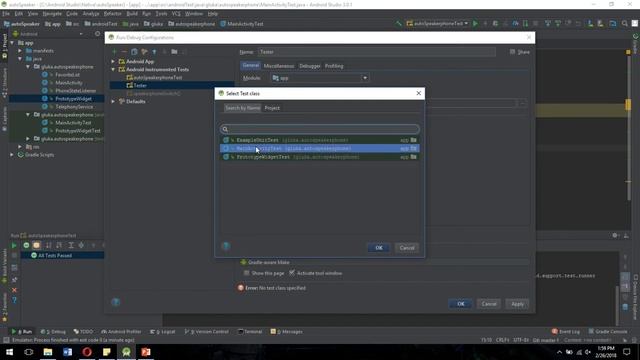Open General tab in Run/Debug Configurations

(250, 66)
